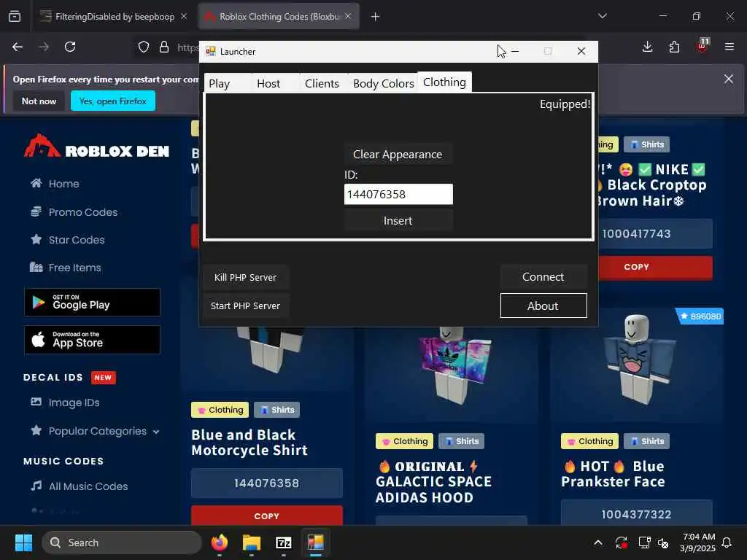The height and width of the screenshot is (560, 747).
Task: Click the uBlock extension icon with badge
Action: (702, 46)
